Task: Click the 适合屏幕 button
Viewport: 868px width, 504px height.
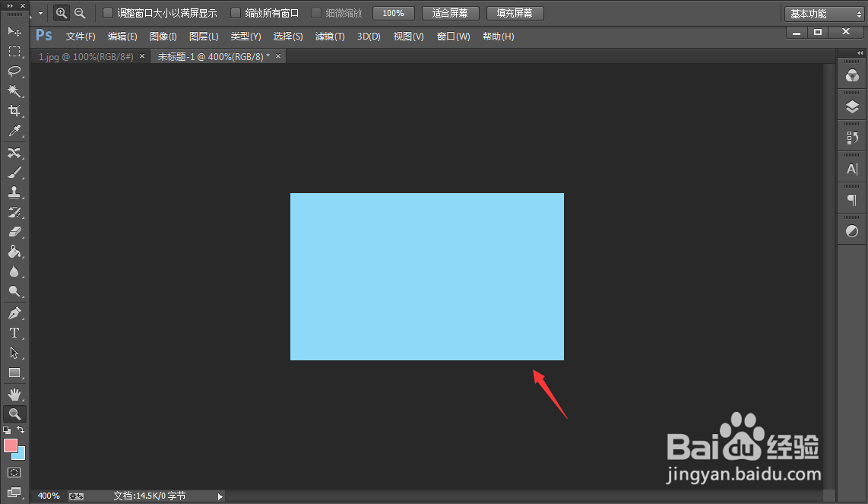Action: (449, 12)
